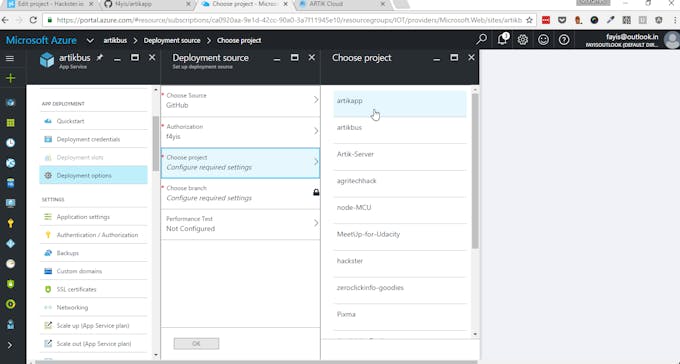Click the Networking icon
Image resolution: width=680 pixels, height=364 pixels.
point(48,307)
